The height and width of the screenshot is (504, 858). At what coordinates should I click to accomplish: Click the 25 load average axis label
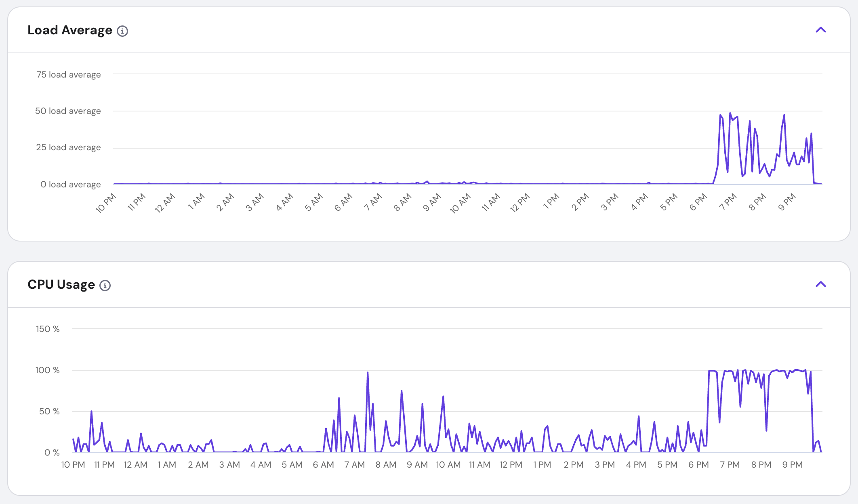pyautogui.click(x=68, y=147)
